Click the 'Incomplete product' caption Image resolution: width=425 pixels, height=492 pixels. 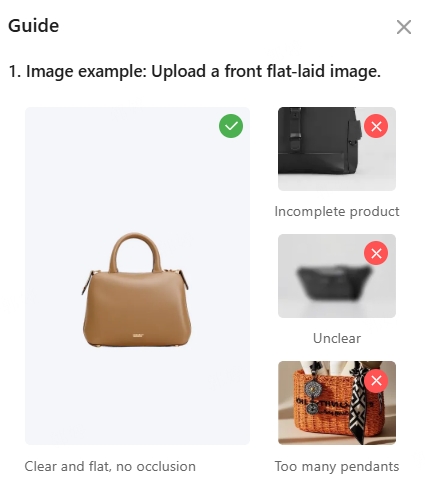coord(337,211)
